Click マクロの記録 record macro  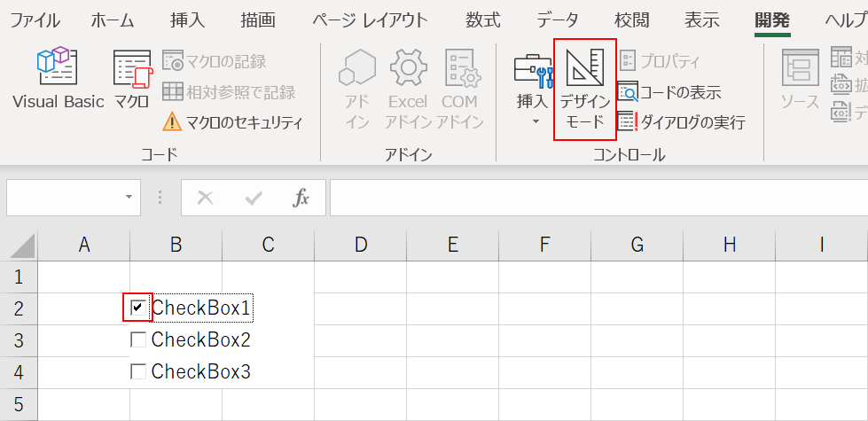(215, 61)
